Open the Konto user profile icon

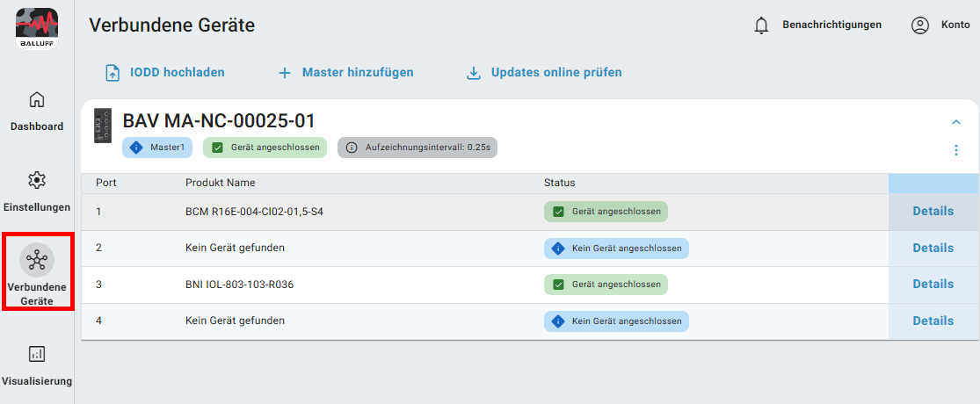[920, 25]
